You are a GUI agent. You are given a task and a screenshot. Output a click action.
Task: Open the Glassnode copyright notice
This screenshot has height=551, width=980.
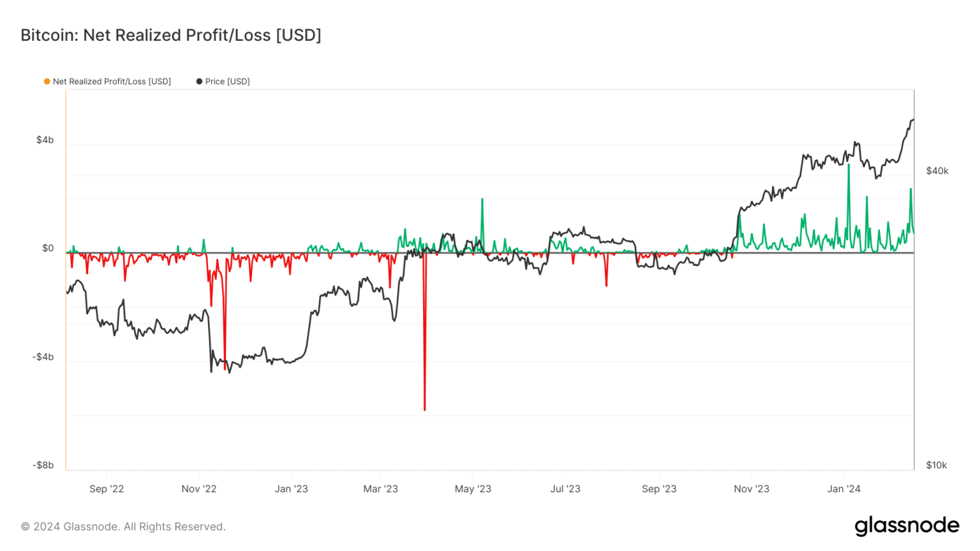[123, 527]
